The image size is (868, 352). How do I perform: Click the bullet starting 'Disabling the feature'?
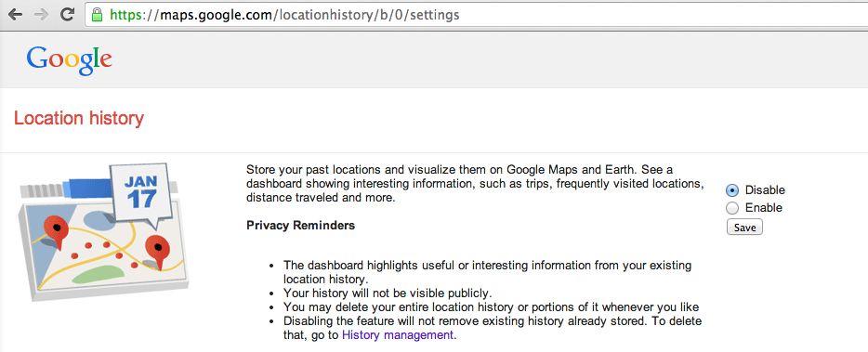[x=493, y=328]
